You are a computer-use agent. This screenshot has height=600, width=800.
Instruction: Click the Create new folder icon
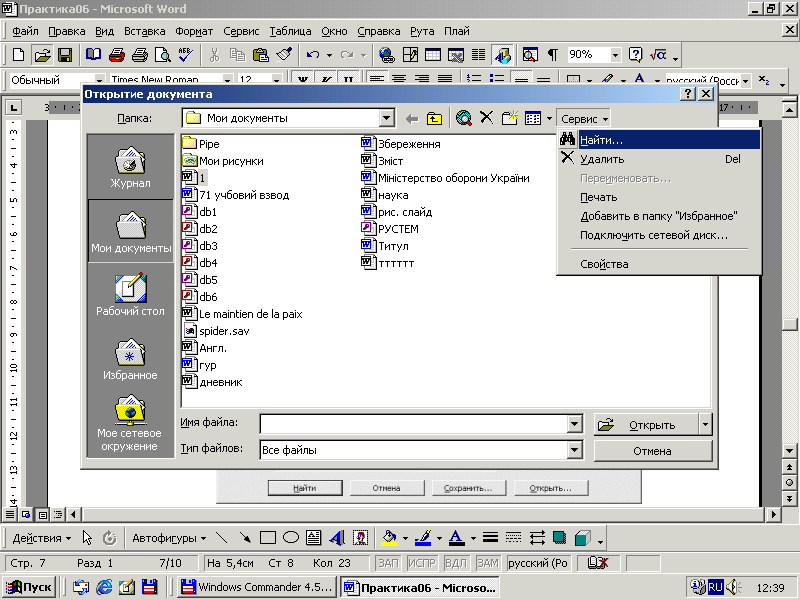510,118
